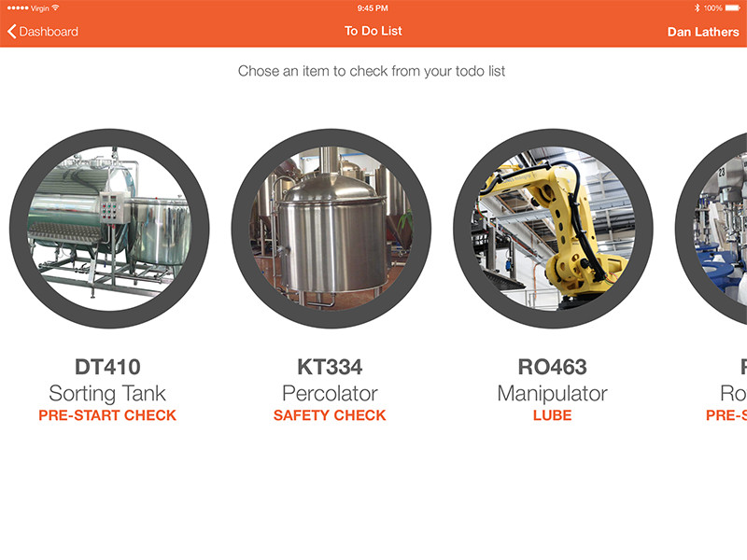Image resolution: width=747 pixels, height=560 pixels.
Task: Tap the battery icon in status bar
Action: [733, 8]
